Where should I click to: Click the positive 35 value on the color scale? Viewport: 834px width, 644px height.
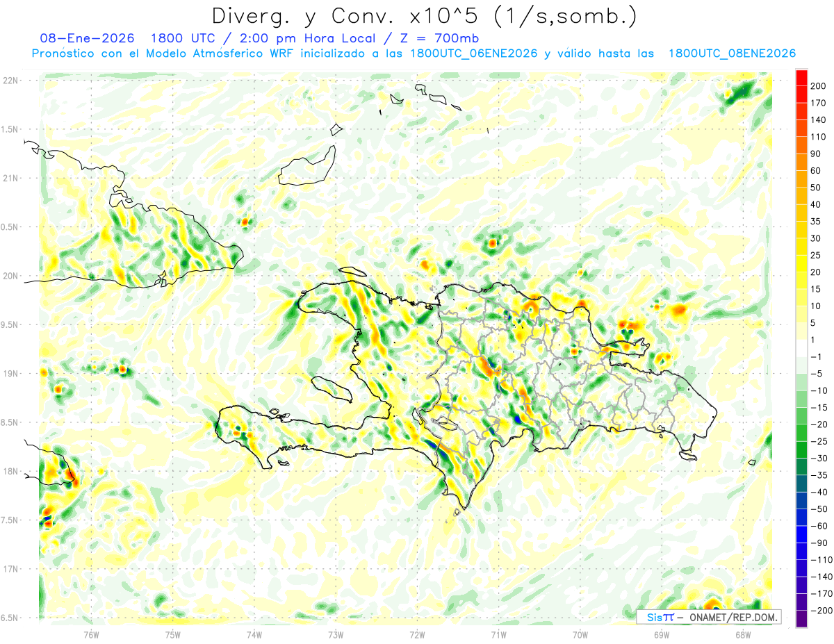816,222
